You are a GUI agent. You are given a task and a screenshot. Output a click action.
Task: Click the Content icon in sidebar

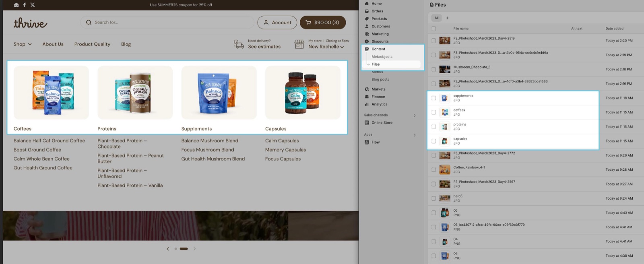point(367,49)
